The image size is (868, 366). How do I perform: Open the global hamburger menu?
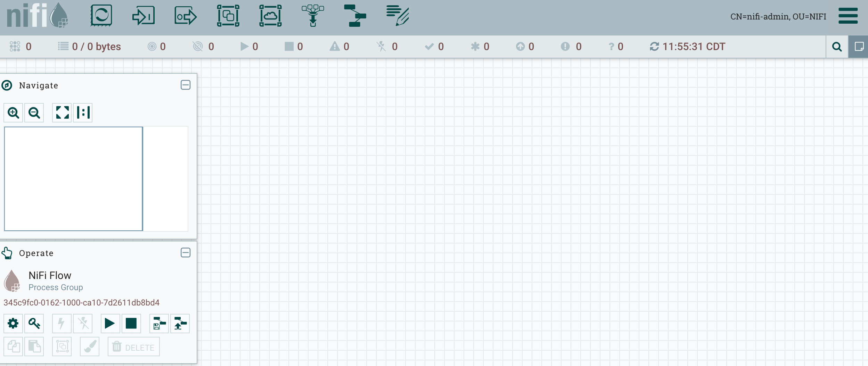click(848, 16)
